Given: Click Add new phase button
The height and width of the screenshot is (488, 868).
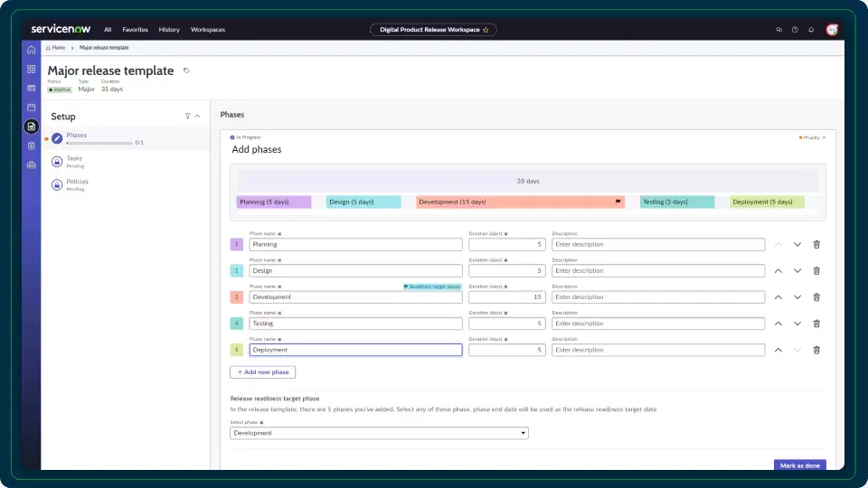Looking at the screenshot, I should pos(262,372).
